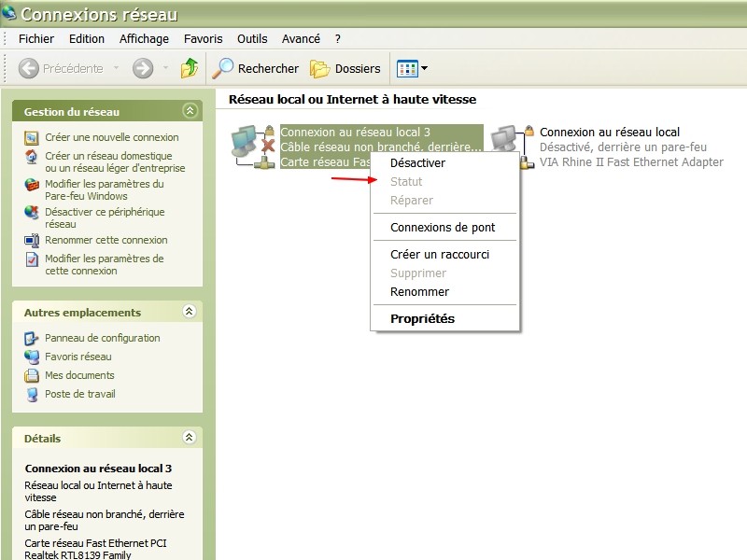The width and height of the screenshot is (747, 560).
Task: Click the Favoris réseau icon
Action: (32, 357)
